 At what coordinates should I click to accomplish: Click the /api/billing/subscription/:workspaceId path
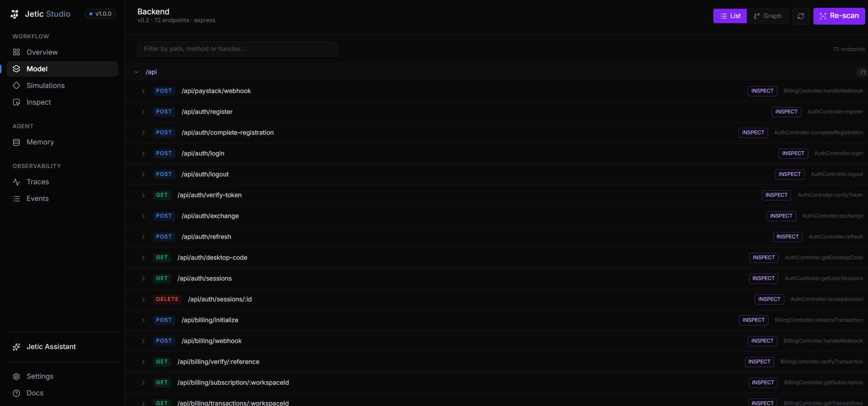point(233,383)
